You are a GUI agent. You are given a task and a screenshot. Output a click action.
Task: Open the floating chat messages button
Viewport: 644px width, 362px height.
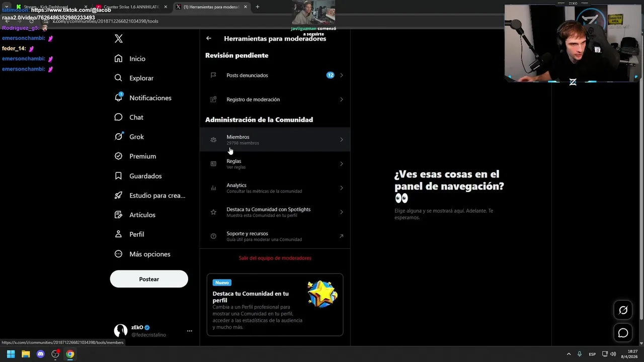[x=623, y=333]
